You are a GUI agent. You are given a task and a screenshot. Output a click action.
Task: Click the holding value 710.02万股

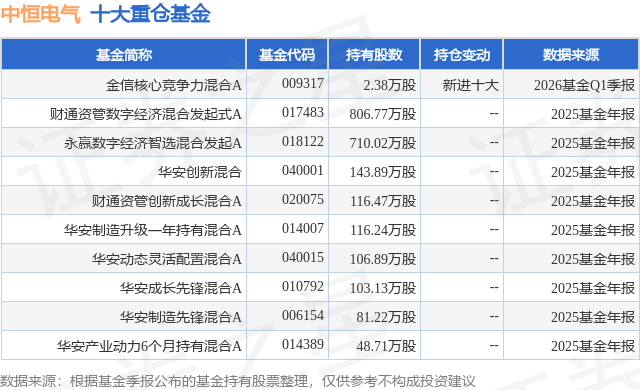click(383, 143)
